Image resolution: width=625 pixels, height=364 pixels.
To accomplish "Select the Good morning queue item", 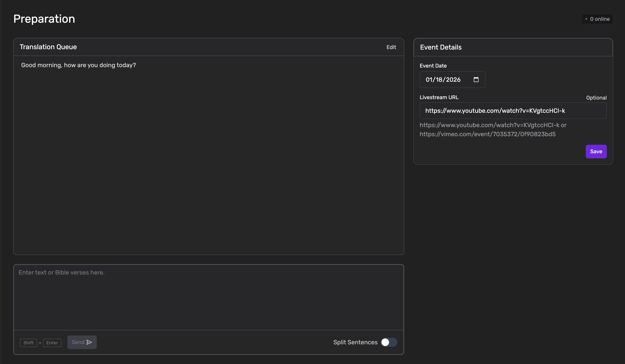I will coord(78,65).
